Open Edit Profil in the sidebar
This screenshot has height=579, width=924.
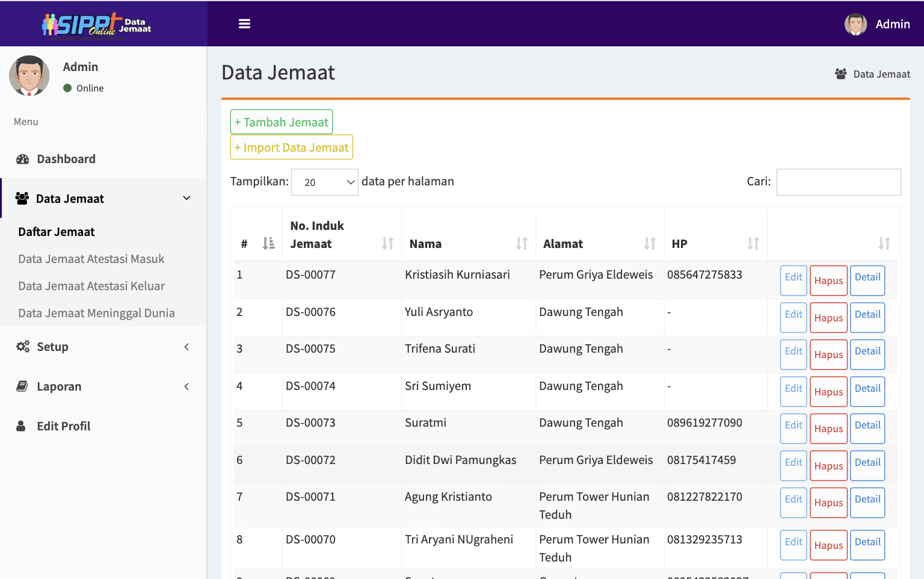click(x=63, y=426)
